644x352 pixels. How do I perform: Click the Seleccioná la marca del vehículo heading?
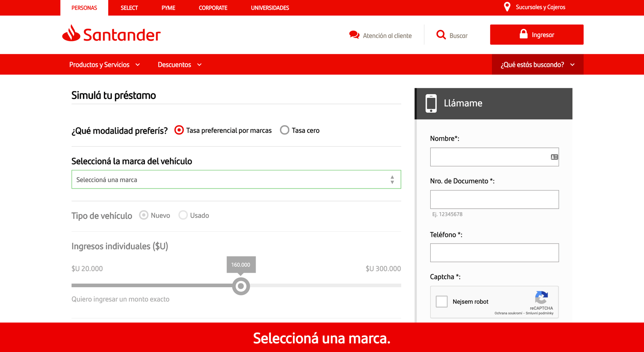tap(132, 161)
